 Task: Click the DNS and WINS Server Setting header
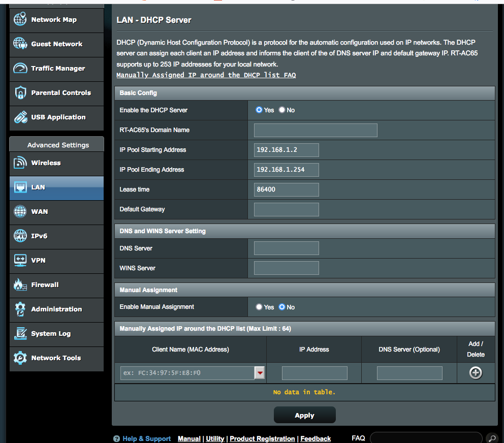click(x=304, y=231)
